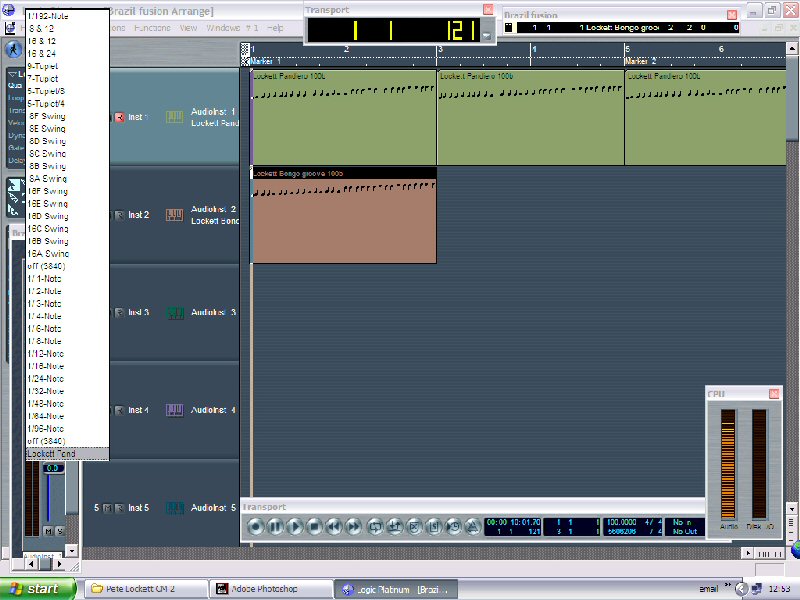Click the Windows start button
Image resolution: width=800 pixels, height=600 pixels.
click(38, 589)
